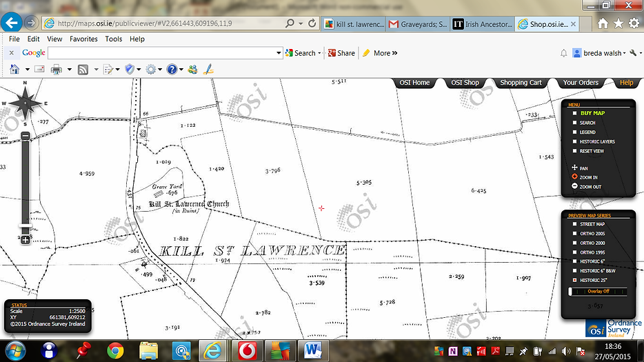Select the Historic 6" B&W map series

coord(574,271)
